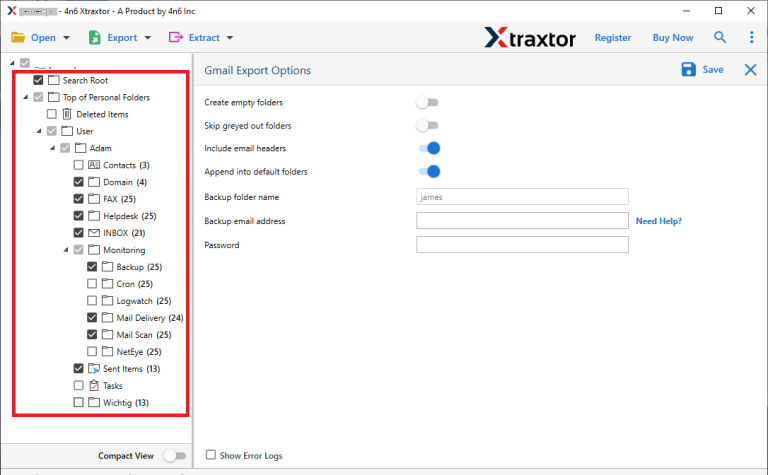Click the Sent Items folder icon
Image resolution: width=768 pixels, height=475 pixels.
[x=94, y=369]
